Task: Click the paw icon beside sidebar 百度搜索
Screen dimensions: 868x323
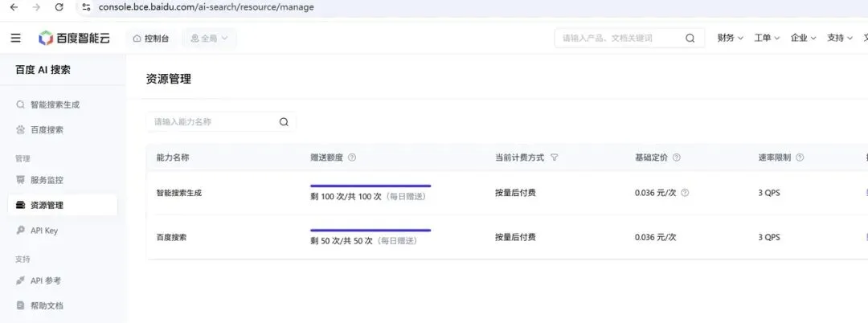Action: (x=20, y=130)
